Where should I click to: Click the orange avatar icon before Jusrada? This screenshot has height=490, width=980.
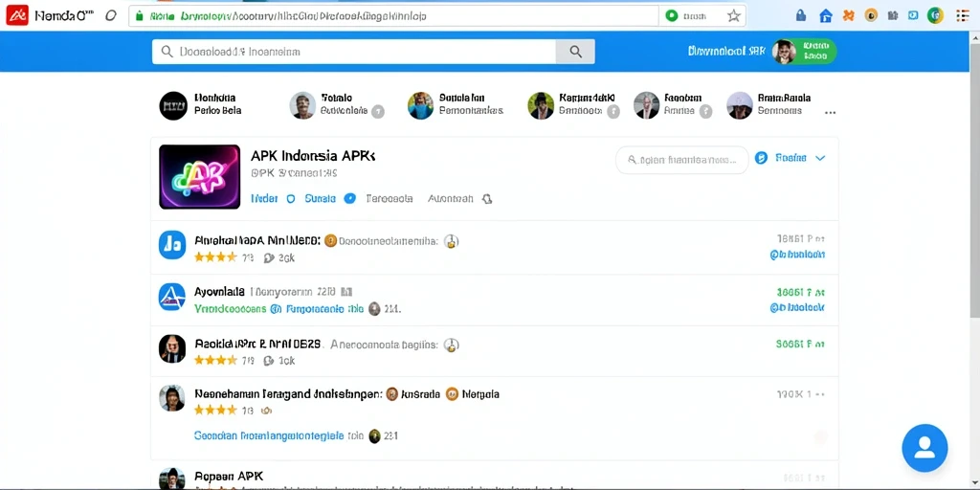391,393
